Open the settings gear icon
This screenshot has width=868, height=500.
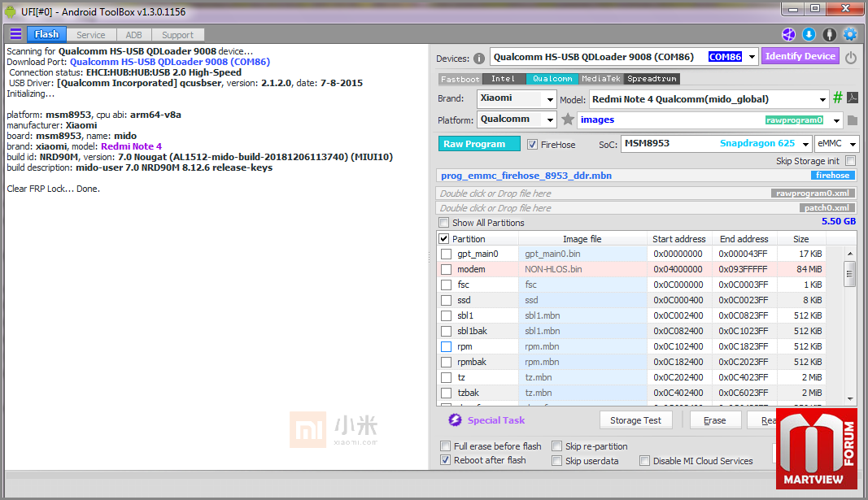tap(850, 34)
